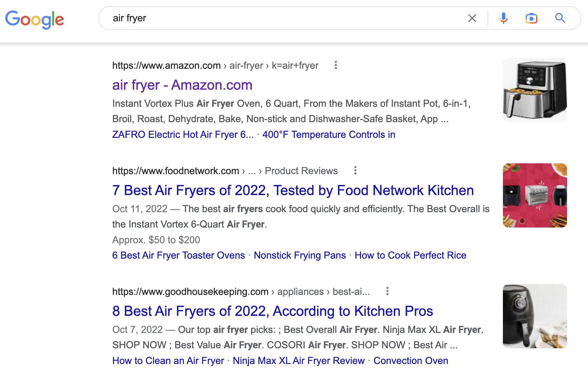The width and height of the screenshot is (588, 379).
Task: Open '8 Best Air Fryers of 2022' article
Action: click(272, 311)
